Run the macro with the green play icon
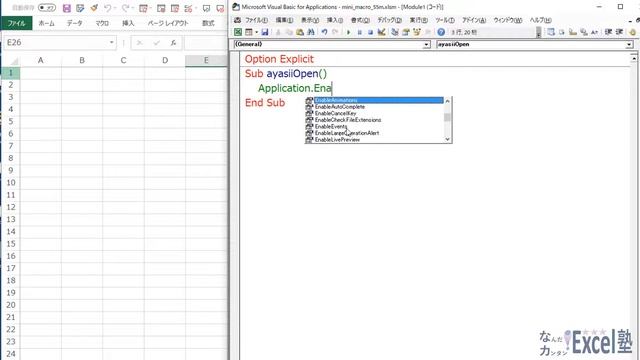The height and width of the screenshot is (360, 640). [349, 32]
